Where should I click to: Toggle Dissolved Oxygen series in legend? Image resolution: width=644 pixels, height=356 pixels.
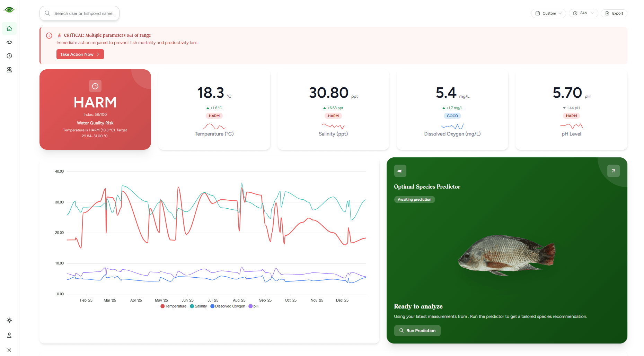point(228,306)
